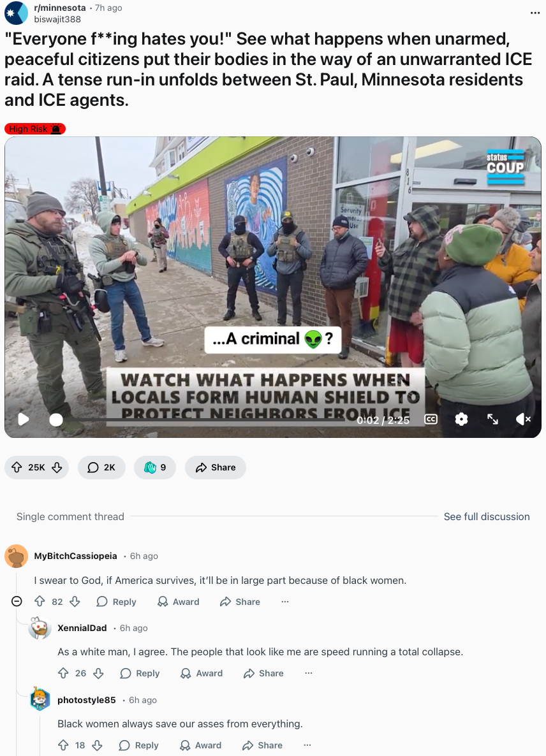Share the main post
The width and height of the screenshot is (546, 756).
point(216,467)
